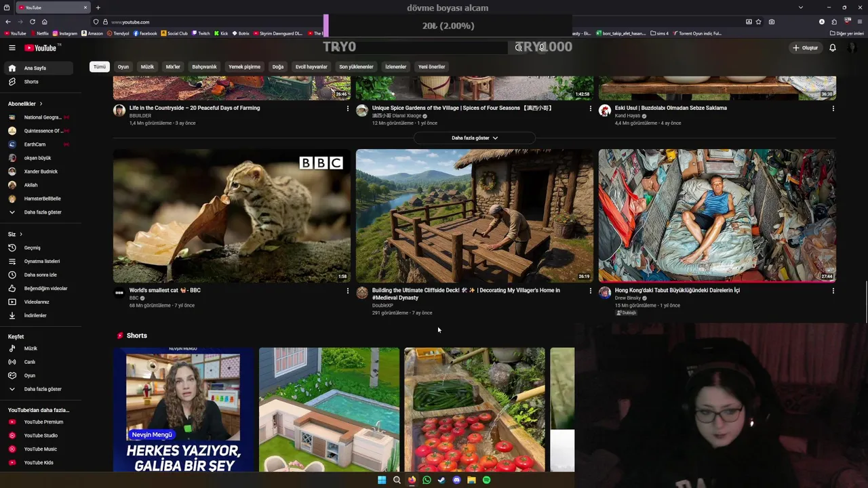This screenshot has height=488, width=868.
Task: Select the Mix'ler filter chip
Action: tap(173, 66)
